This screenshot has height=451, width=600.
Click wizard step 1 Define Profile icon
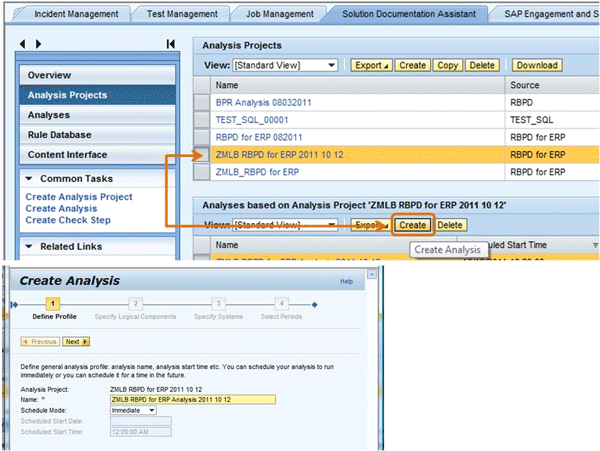55,303
